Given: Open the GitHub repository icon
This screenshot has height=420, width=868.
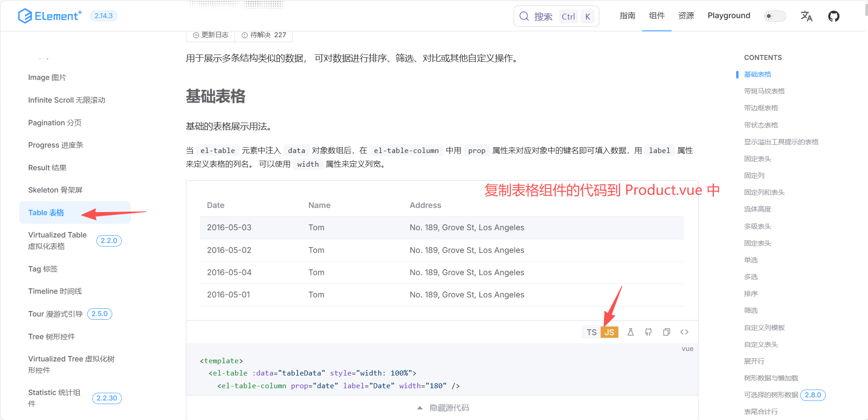Looking at the screenshot, I should (833, 16).
